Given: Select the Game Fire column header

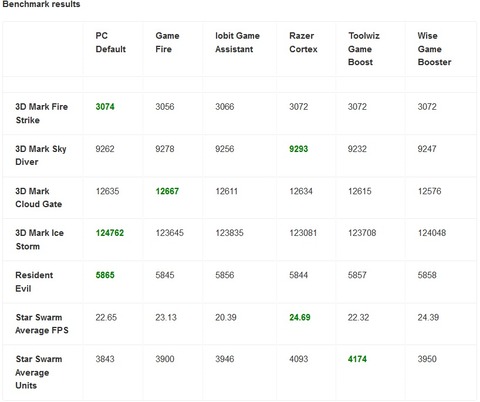Looking at the screenshot, I should [x=167, y=42].
